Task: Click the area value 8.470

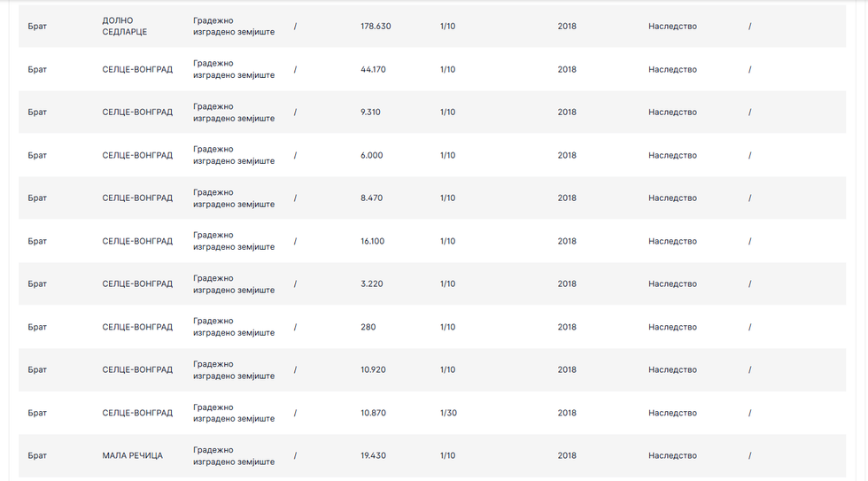Action: (372, 198)
